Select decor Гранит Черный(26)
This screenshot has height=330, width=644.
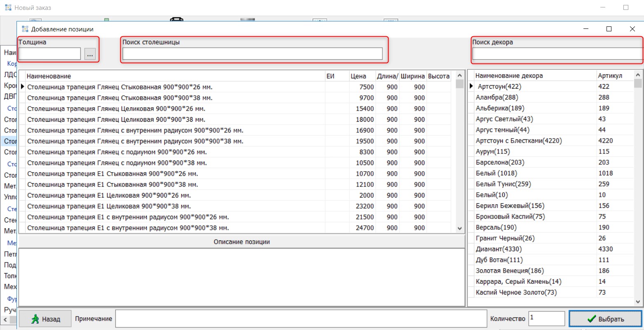(x=505, y=238)
